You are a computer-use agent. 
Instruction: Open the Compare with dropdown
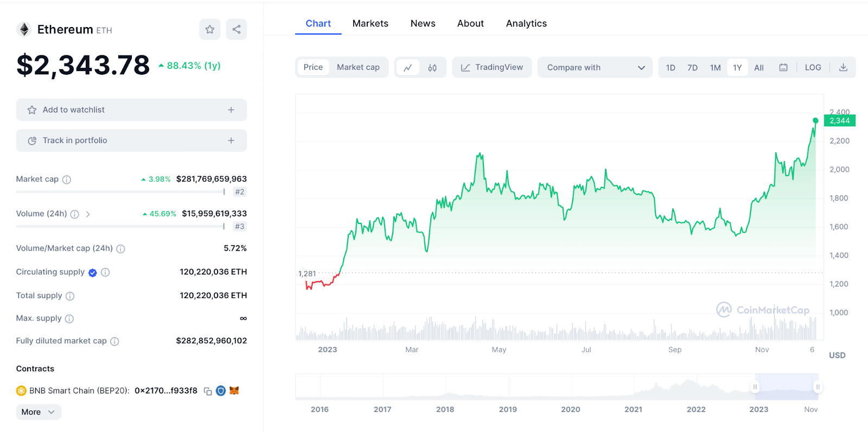click(x=595, y=68)
